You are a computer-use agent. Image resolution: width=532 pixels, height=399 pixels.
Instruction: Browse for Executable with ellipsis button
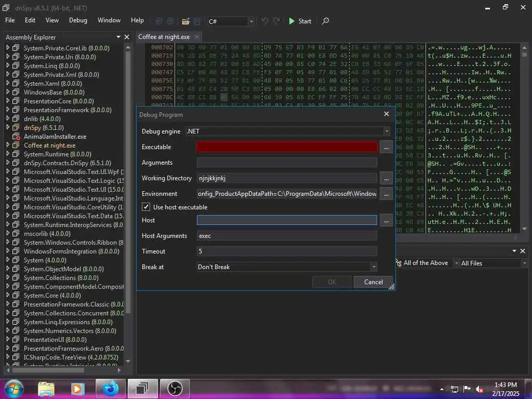tap(386, 147)
